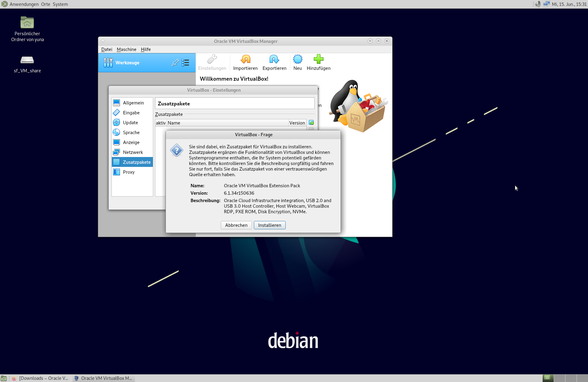Click the network icon in top panel
The image size is (588, 382).
(x=546, y=4)
